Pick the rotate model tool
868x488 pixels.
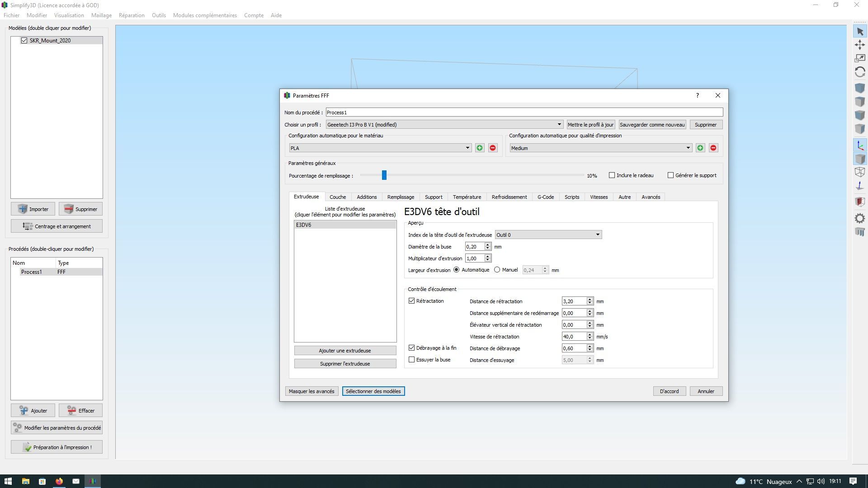(860, 72)
